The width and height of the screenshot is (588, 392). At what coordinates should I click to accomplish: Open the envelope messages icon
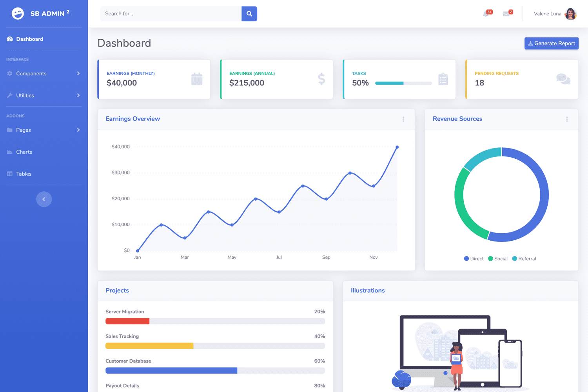pyautogui.click(x=506, y=14)
